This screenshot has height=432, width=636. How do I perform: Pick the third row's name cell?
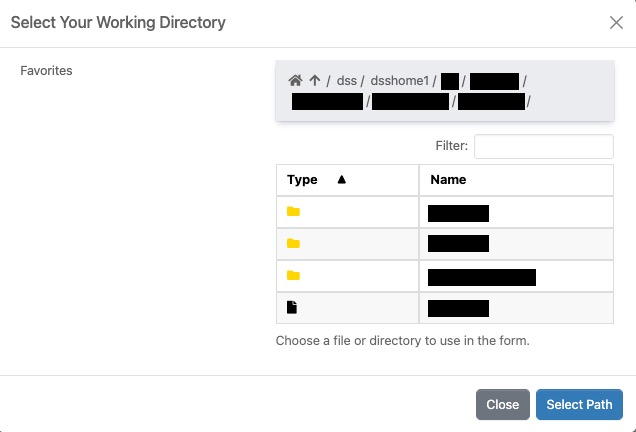click(482, 277)
